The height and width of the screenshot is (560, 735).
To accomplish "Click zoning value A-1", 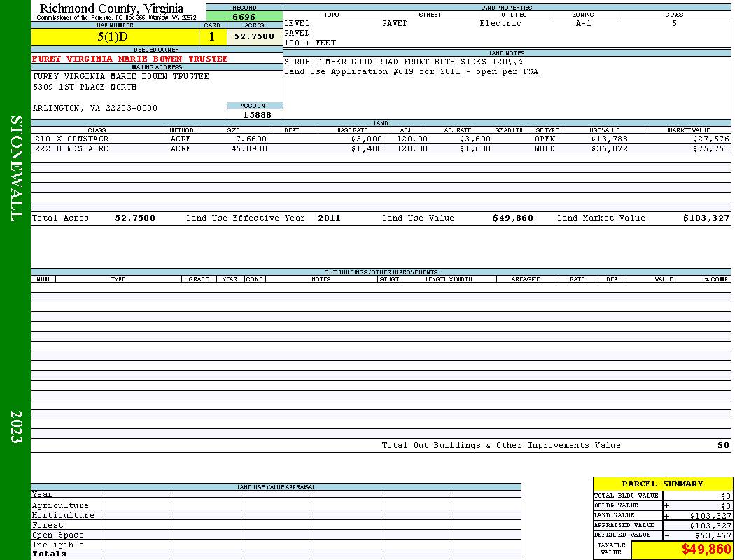I will click(x=584, y=23).
